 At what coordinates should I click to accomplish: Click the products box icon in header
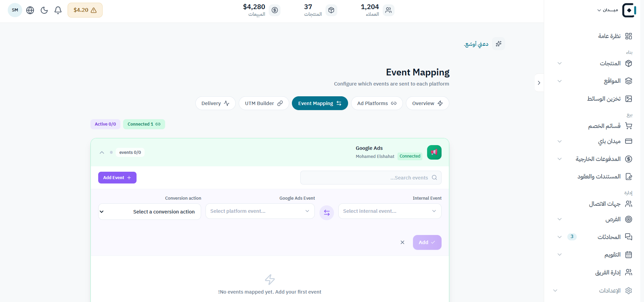pos(331,10)
